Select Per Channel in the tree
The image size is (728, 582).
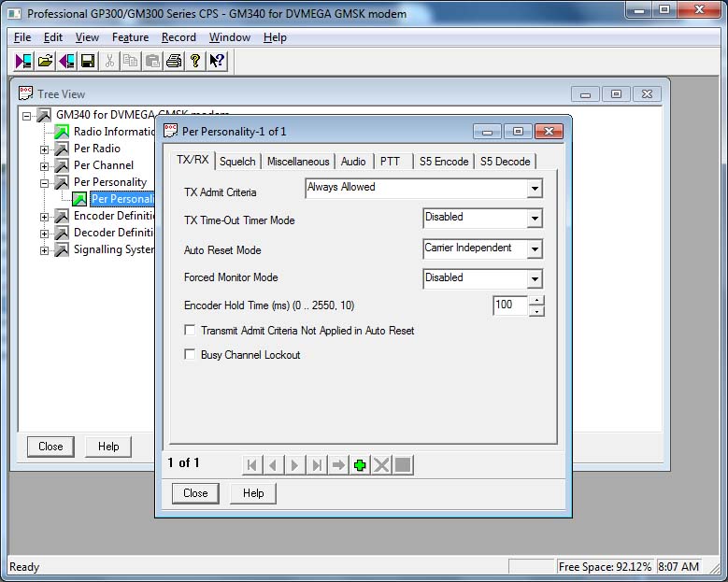click(x=104, y=165)
